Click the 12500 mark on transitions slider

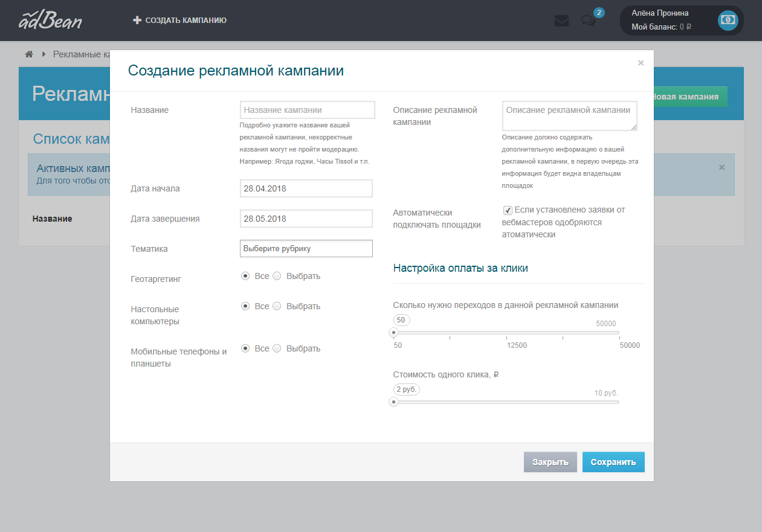pos(517,345)
